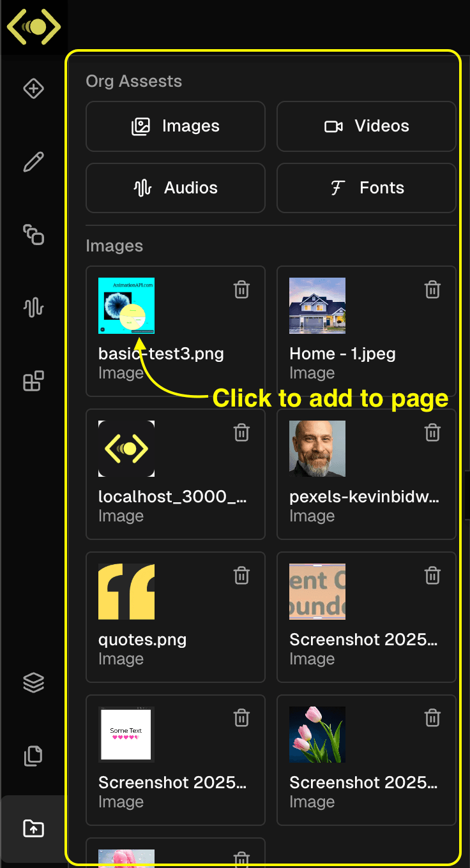Open the audio waveform sidebar icon
Screen dimensions: 470x868
coord(33,308)
